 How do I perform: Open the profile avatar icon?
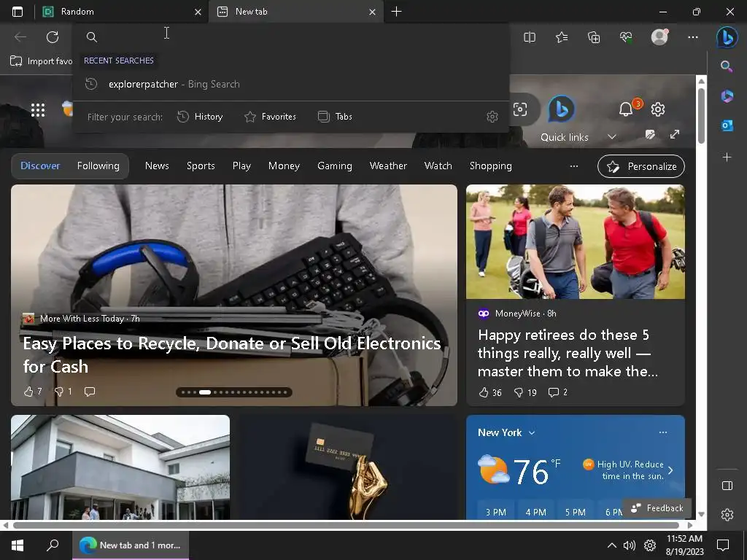pyautogui.click(x=659, y=37)
